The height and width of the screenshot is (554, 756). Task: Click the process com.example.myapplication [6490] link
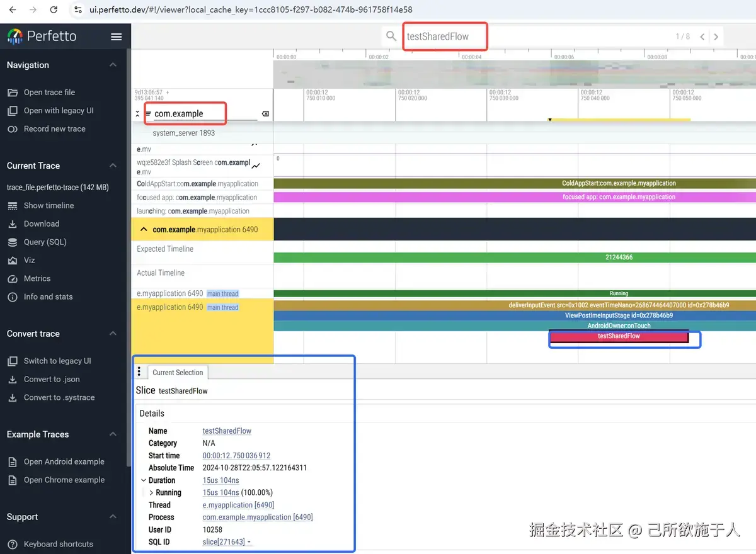tap(258, 517)
